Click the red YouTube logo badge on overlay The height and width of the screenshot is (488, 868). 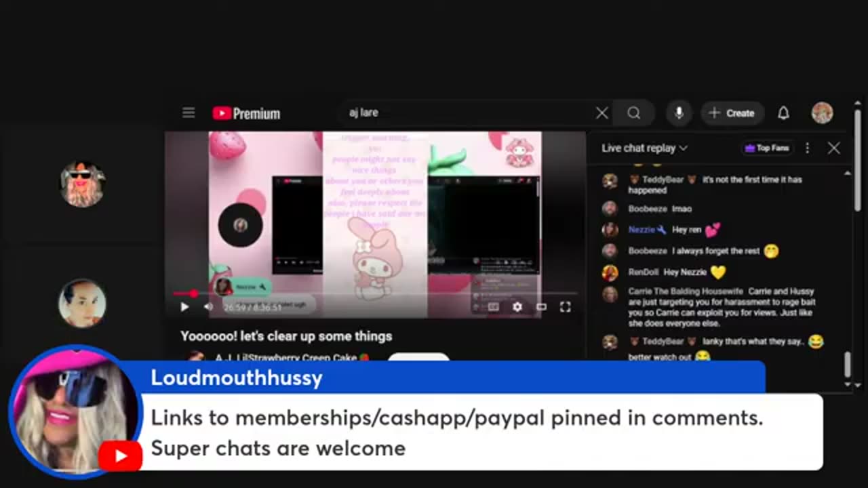tap(120, 456)
